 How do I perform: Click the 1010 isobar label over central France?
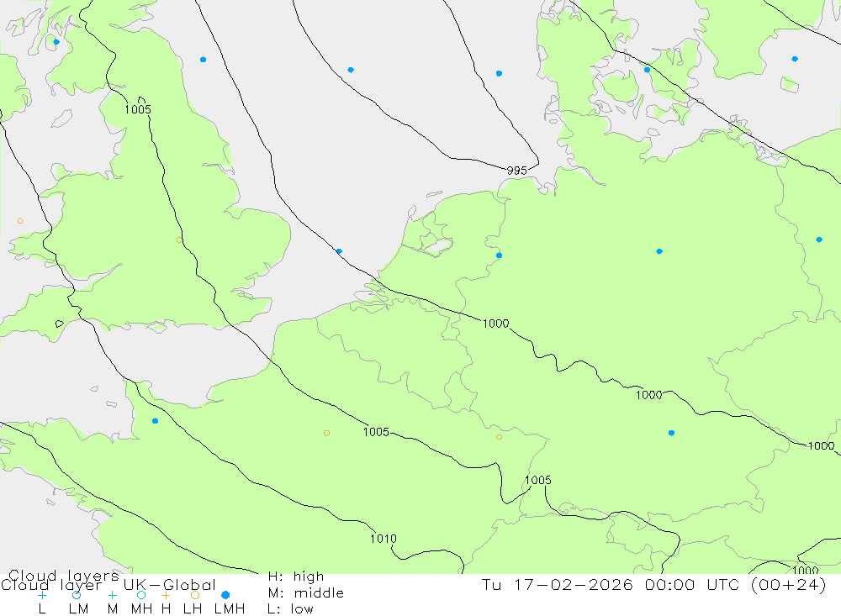coord(383,539)
